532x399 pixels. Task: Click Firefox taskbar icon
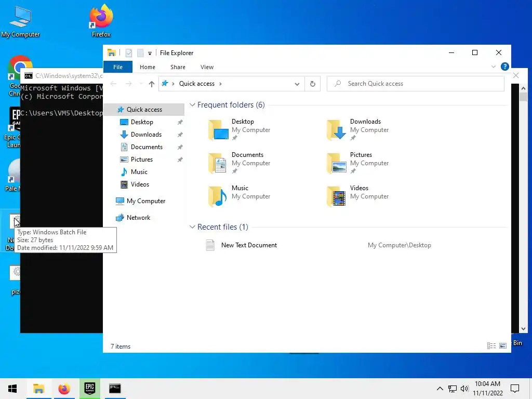click(x=64, y=389)
